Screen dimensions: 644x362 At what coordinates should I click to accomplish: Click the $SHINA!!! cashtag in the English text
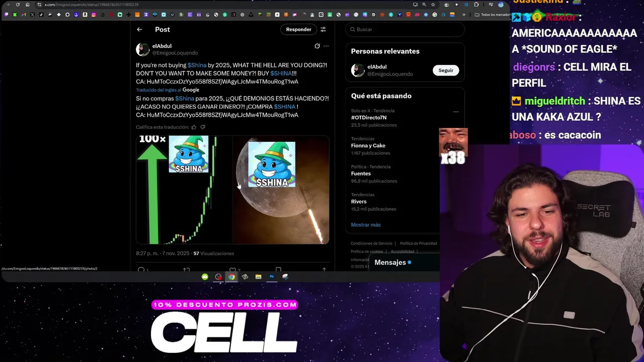coord(283,73)
